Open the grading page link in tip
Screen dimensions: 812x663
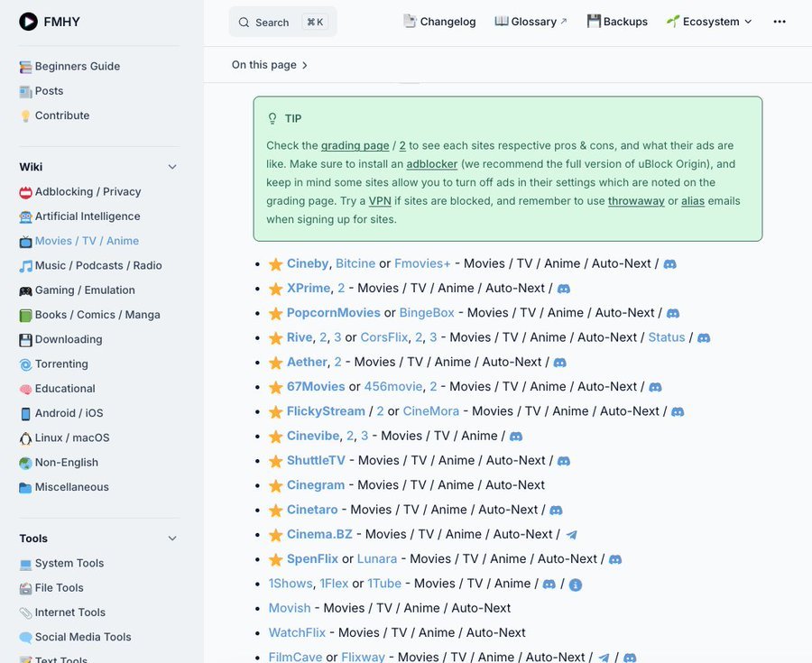coord(355,145)
